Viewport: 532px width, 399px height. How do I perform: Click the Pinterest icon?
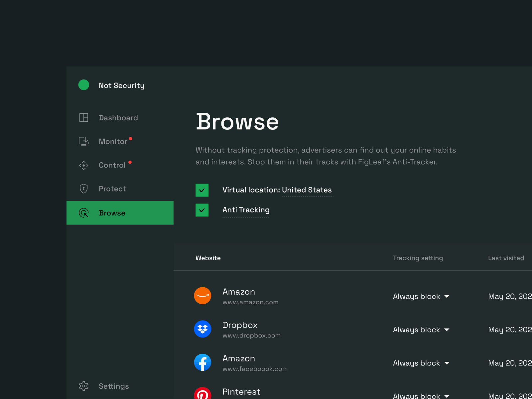(202, 394)
